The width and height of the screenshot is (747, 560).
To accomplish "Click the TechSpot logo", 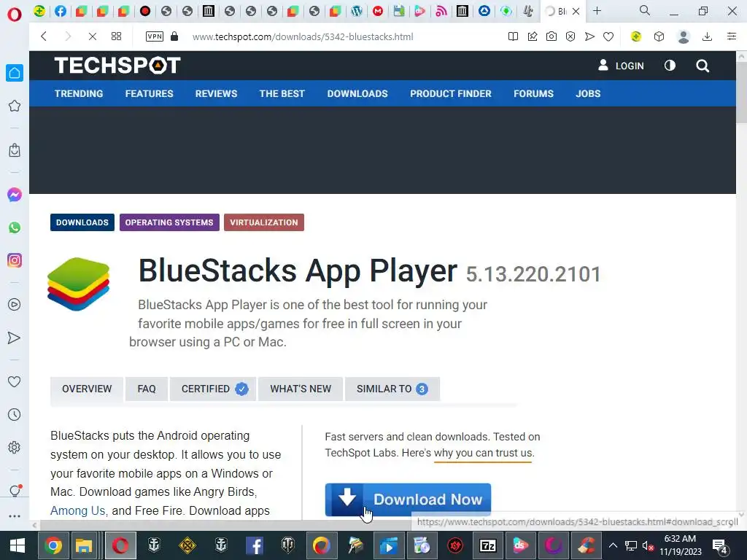I will coord(117,65).
